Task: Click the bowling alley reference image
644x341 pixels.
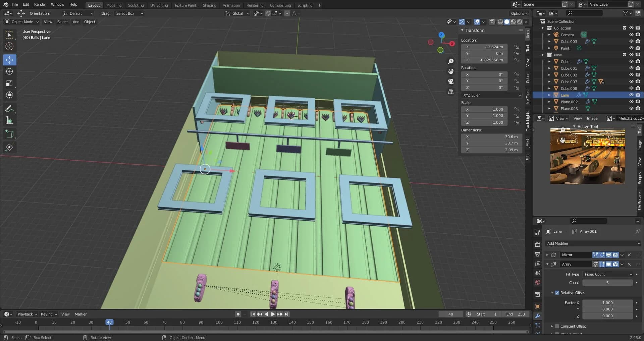Action: pos(588,157)
